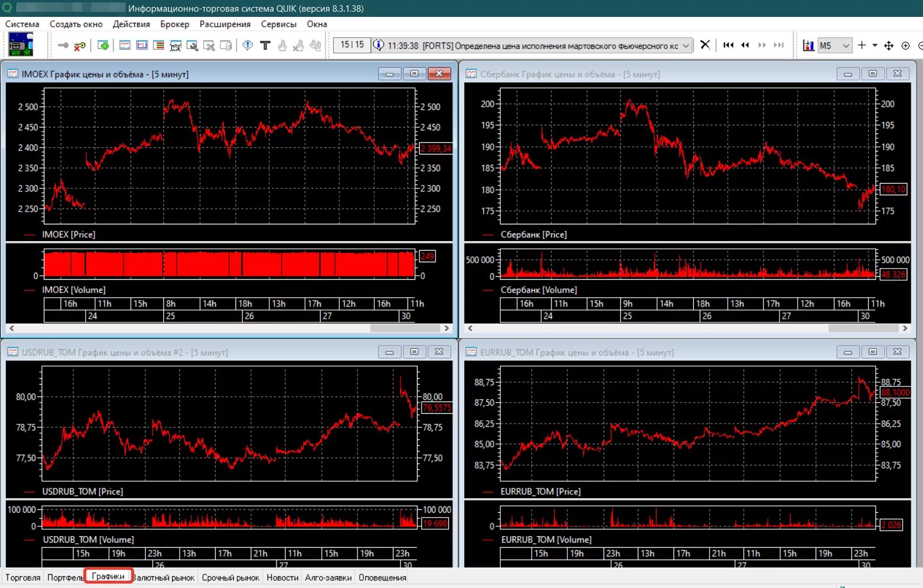The width and height of the screenshot is (923, 588).
Task: Click the IMOEX chart horizontal scrollbar thumb
Action: point(405,328)
